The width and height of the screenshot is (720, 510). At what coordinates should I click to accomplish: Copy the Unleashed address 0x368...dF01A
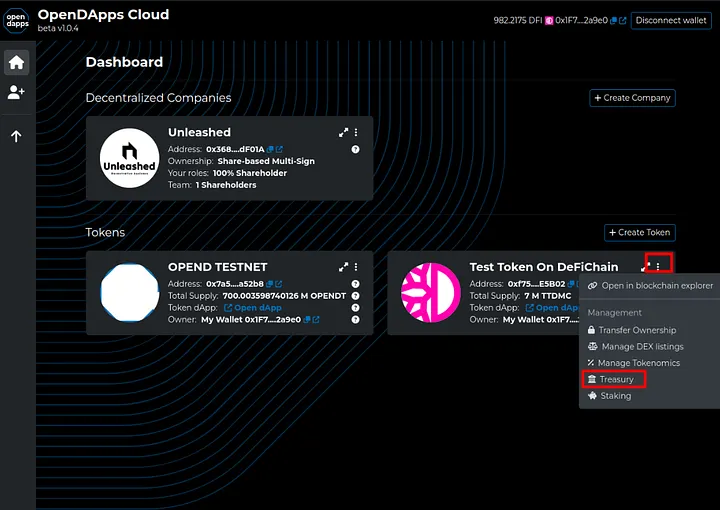270,149
